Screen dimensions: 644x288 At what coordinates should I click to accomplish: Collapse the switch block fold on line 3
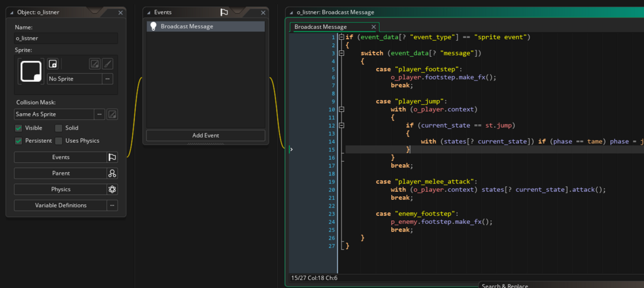pyautogui.click(x=341, y=53)
